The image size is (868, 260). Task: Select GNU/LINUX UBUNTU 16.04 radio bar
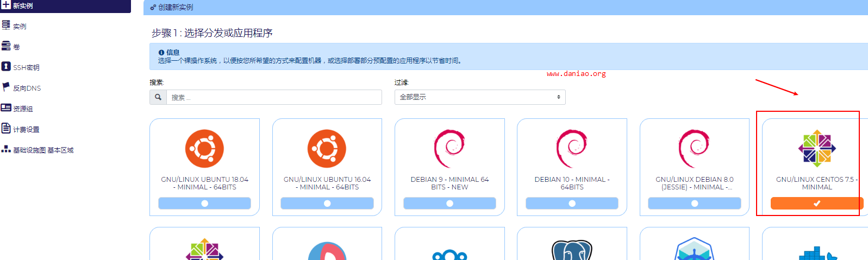pyautogui.click(x=327, y=203)
